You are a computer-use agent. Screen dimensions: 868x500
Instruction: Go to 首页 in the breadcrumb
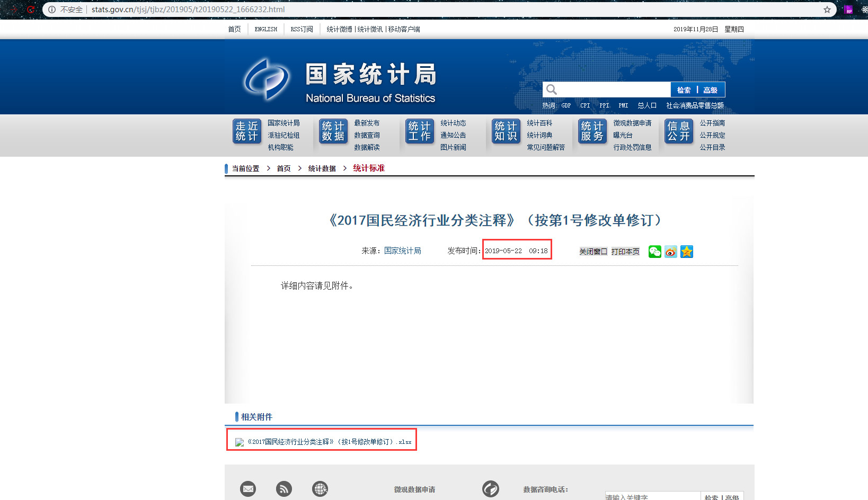coord(284,168)
